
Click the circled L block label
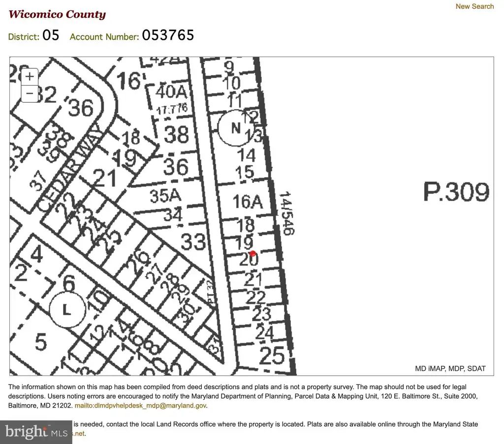(67, 310)
